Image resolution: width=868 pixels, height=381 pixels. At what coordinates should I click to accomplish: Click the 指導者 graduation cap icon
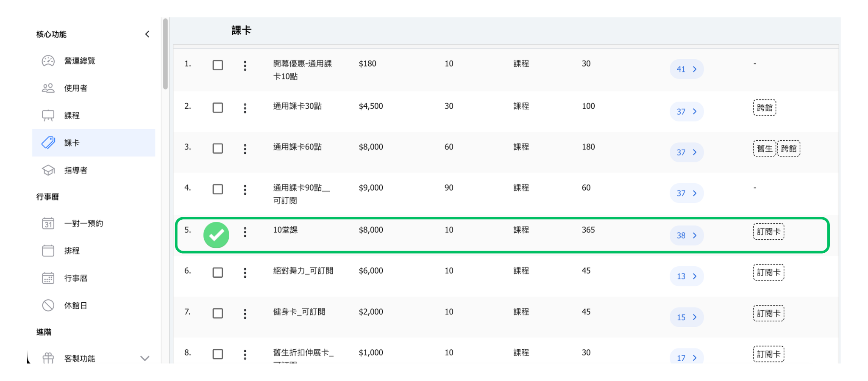pos(48,170)
